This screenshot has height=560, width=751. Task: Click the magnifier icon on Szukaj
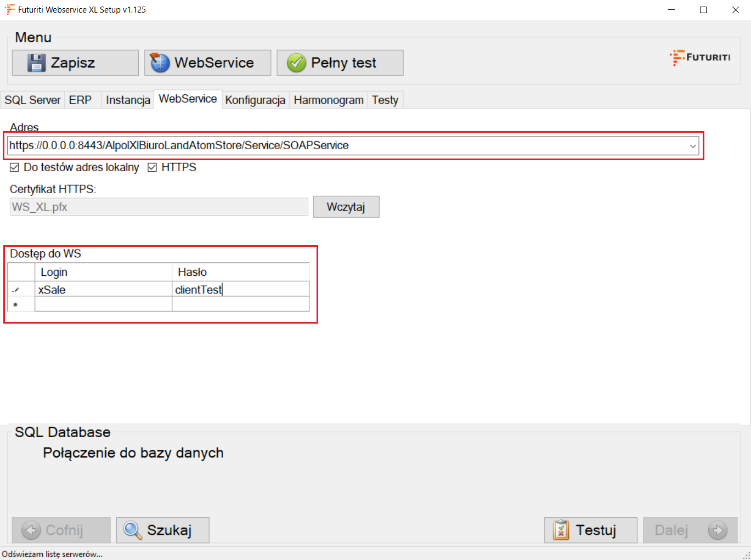(133, 530)
